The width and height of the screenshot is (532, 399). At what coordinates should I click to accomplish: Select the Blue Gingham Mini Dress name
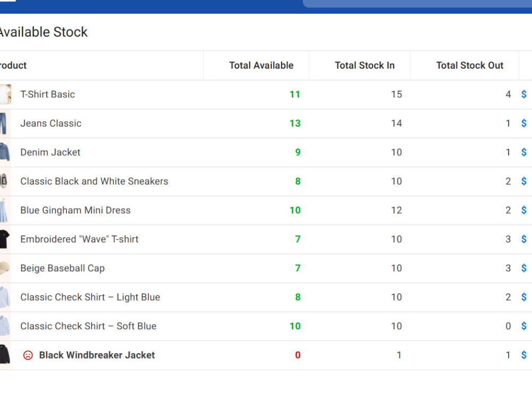point(76,210)
